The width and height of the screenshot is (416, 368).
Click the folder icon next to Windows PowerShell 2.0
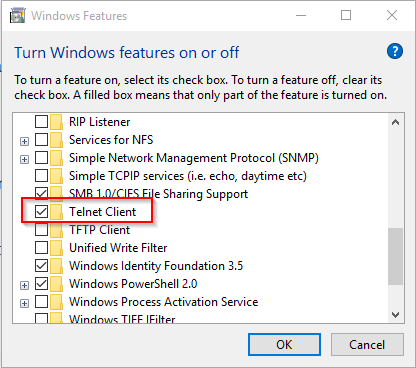(x=56, y=284)
